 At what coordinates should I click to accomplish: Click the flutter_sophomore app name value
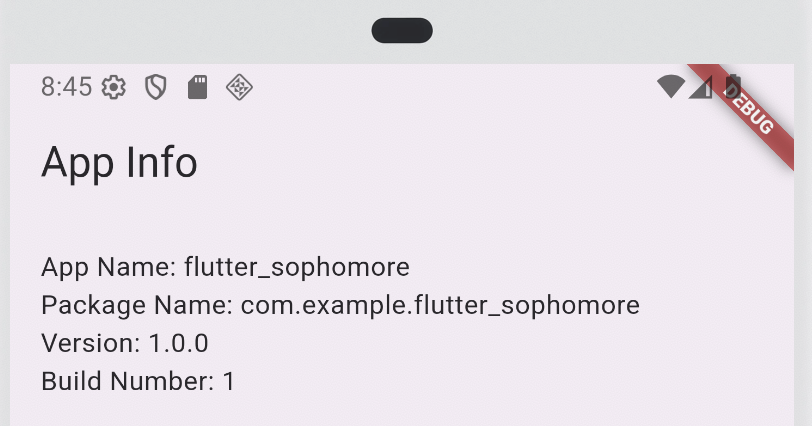click(297, 268)
